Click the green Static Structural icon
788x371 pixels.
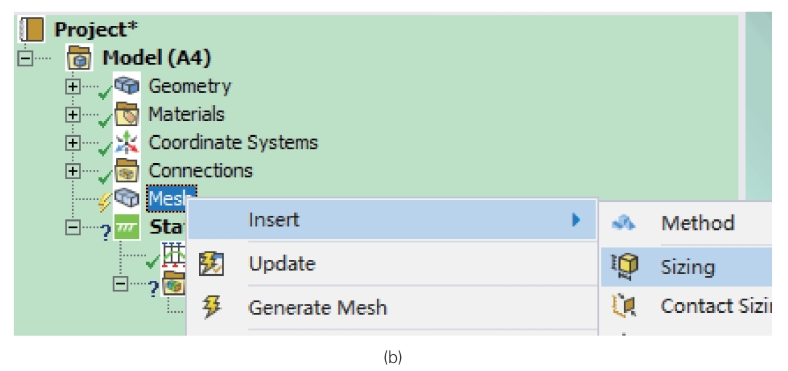[x=126, y=227]
